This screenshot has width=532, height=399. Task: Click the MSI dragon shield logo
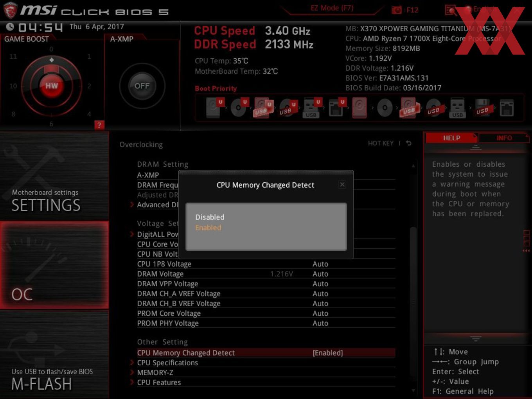pyautogui.click(x=10, y=10)
